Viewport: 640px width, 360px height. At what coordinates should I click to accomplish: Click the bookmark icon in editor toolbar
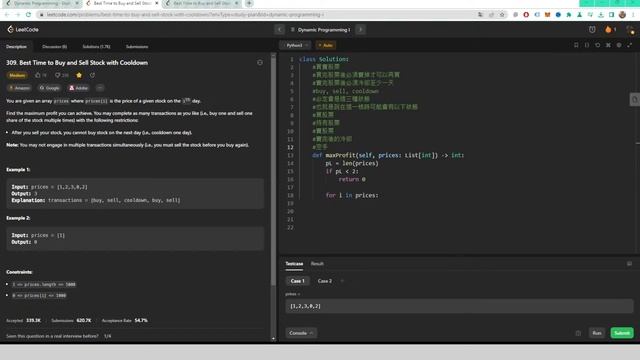pos(576,45)
